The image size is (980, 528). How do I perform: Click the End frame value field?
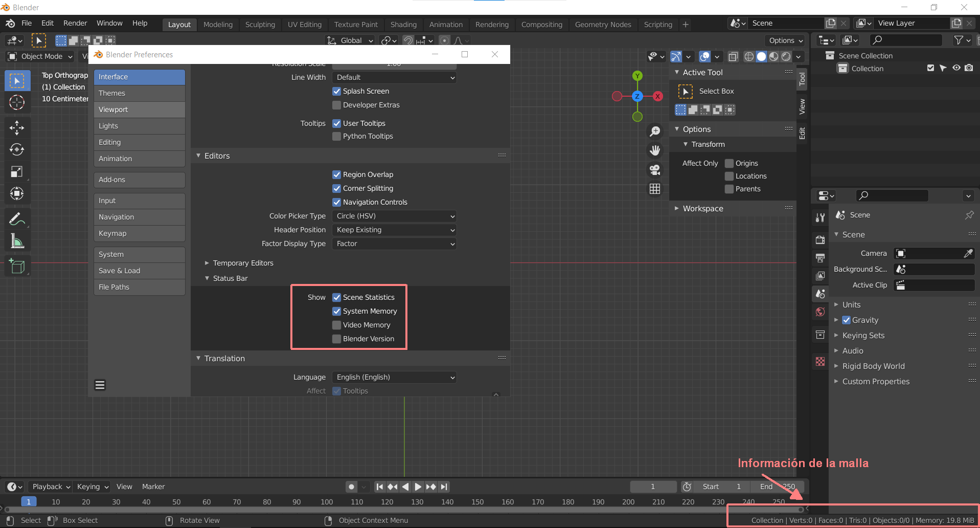click(x=778, y=487)
